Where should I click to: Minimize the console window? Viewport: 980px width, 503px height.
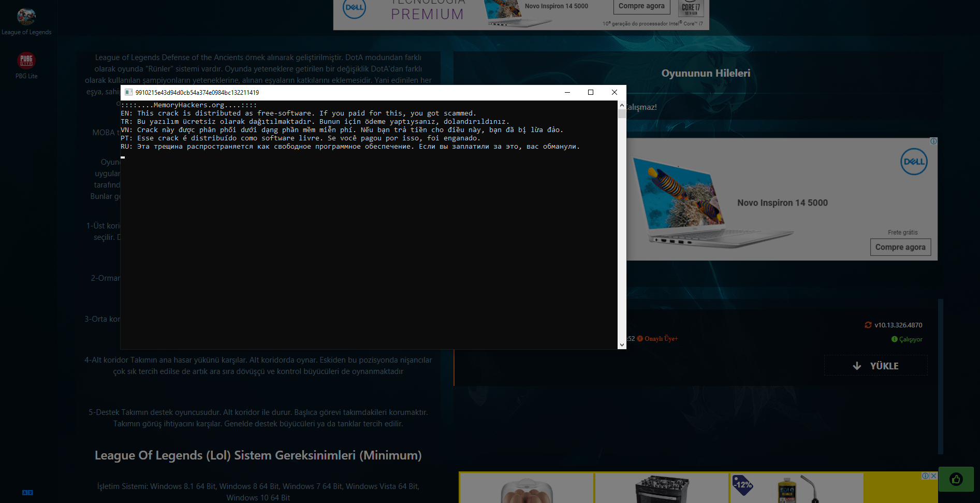point(567,92)
